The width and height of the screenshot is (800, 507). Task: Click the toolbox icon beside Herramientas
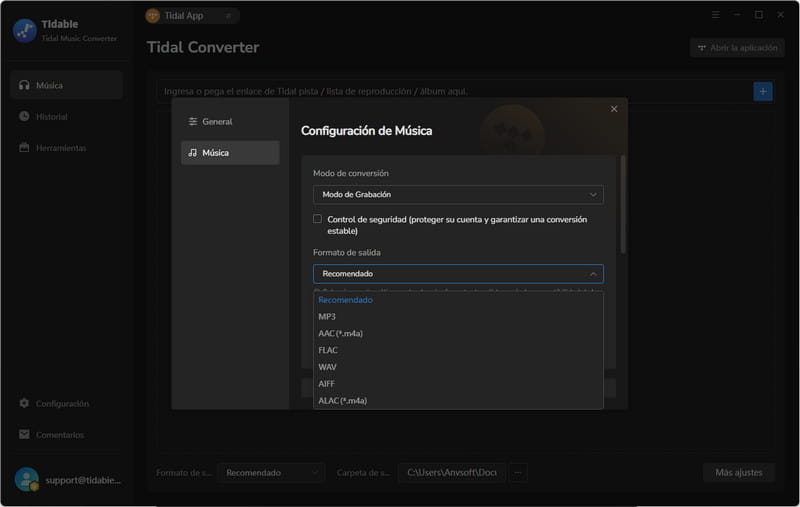24,147
